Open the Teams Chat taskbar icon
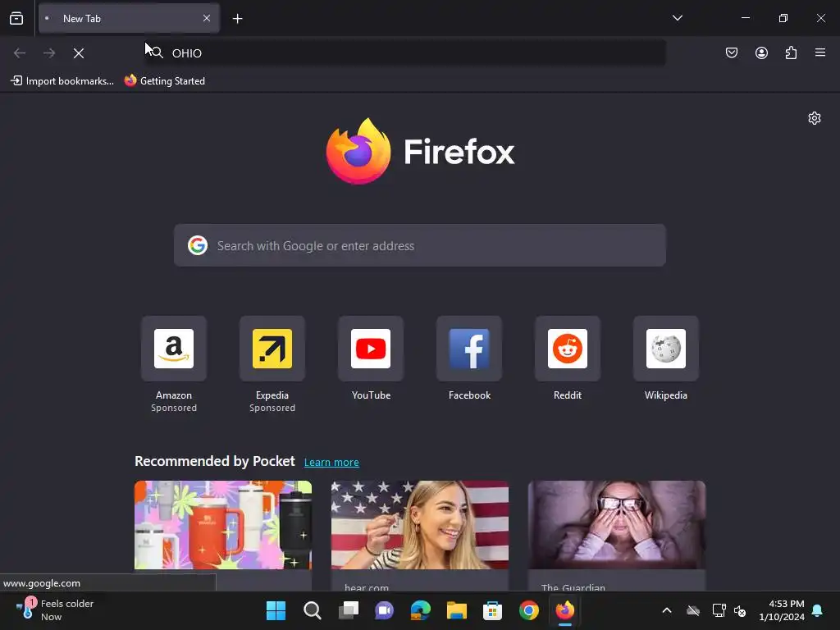 click(384, 610)
